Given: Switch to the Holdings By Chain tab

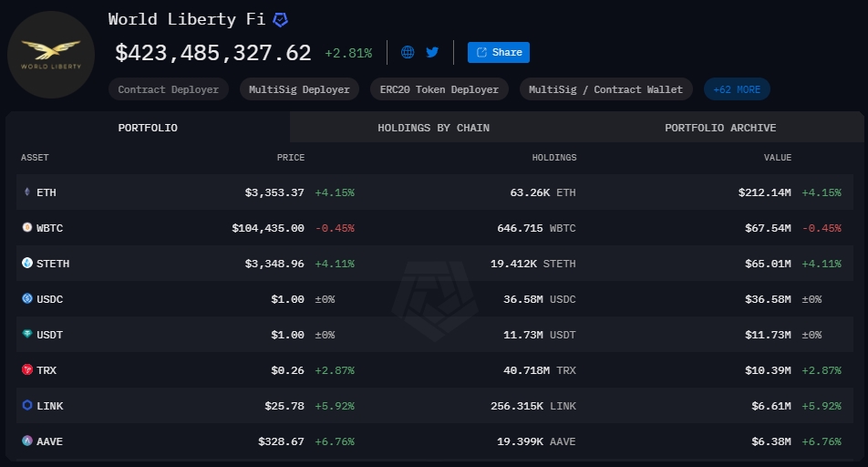Looking at the screenshot, I should 433,128.
